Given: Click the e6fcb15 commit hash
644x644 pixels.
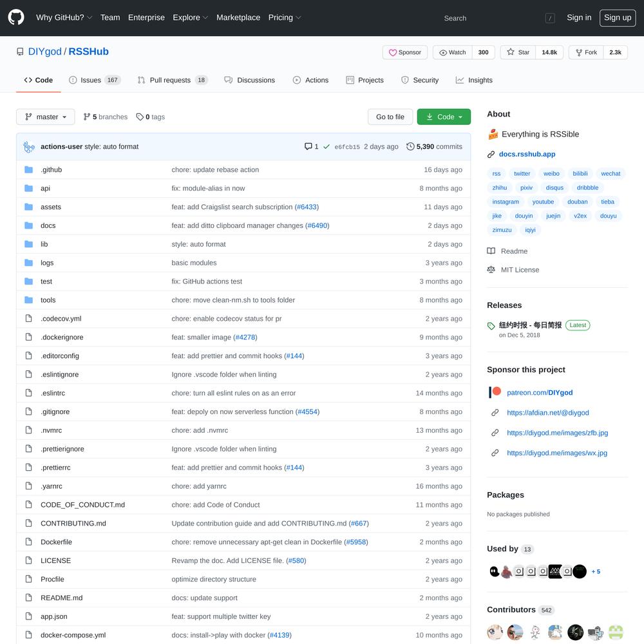Looking at the screenshot, I should [347, 147].
